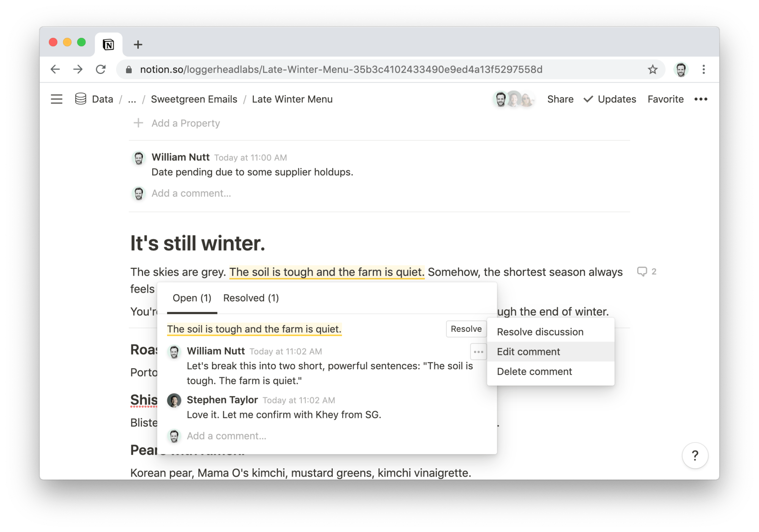Open the Notion sidebar hamburger menu
The height and width of the screenshot is (532, 759).
click(57, 99)
